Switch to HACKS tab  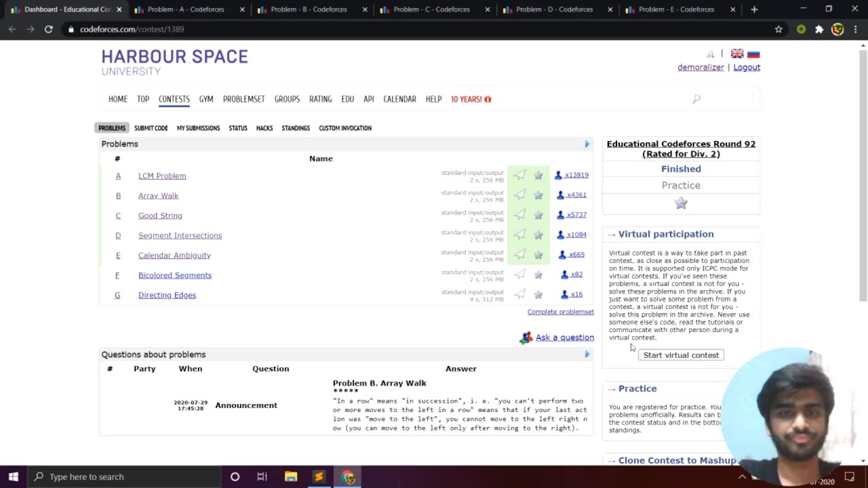pyautogui.click(x=264, y=128)
